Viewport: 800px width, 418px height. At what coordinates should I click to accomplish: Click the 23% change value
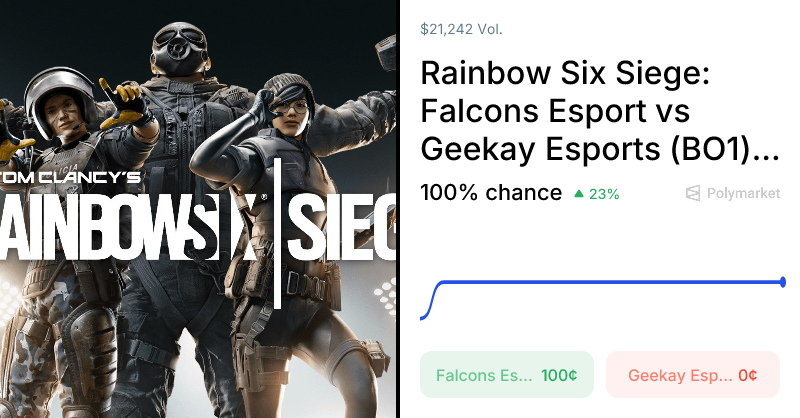(x=604, y=194)
